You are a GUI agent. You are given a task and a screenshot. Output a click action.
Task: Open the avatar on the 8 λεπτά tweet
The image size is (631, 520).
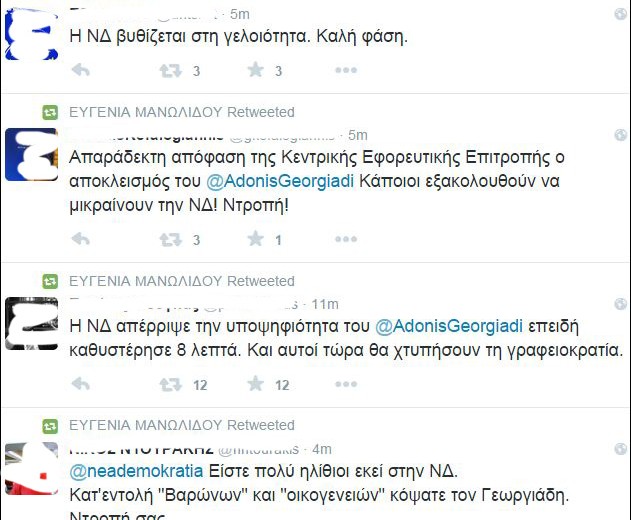coord(33,322)
